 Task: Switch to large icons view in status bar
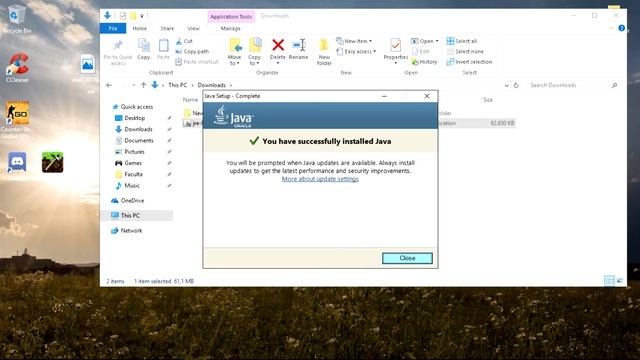tap(620, 281)
